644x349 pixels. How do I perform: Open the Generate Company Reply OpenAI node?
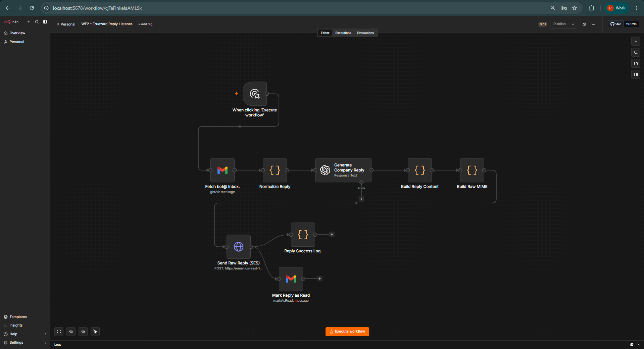click(x=343, y=170)
